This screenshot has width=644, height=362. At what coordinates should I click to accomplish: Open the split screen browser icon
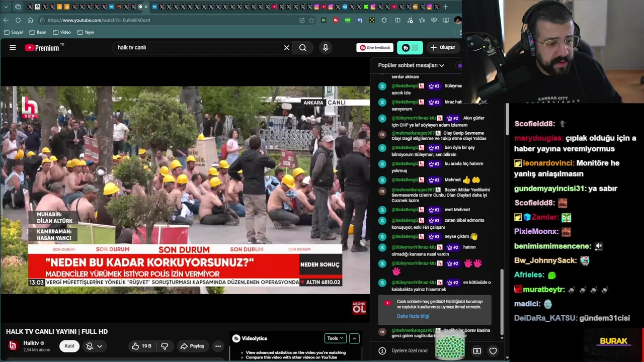[397, 20]
